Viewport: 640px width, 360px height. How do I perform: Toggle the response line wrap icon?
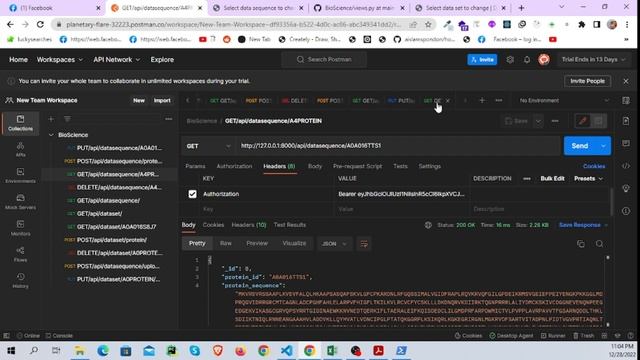tap(364, 244)
